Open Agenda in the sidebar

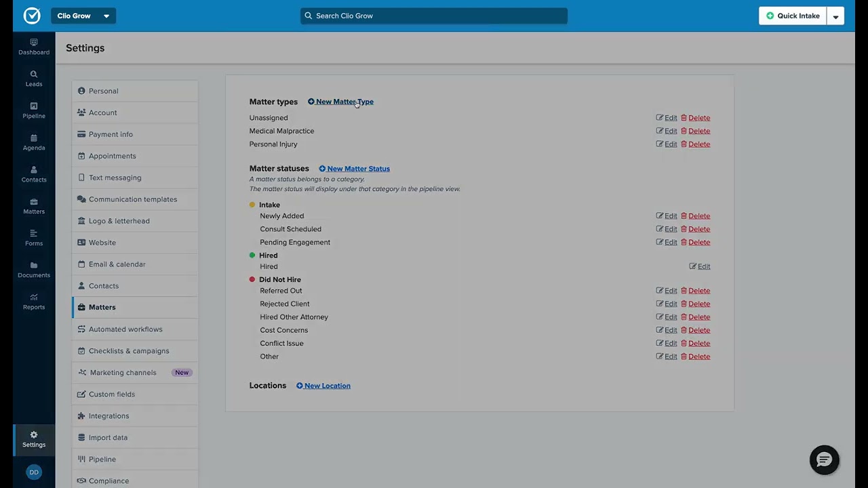click(x=34, y=142)
